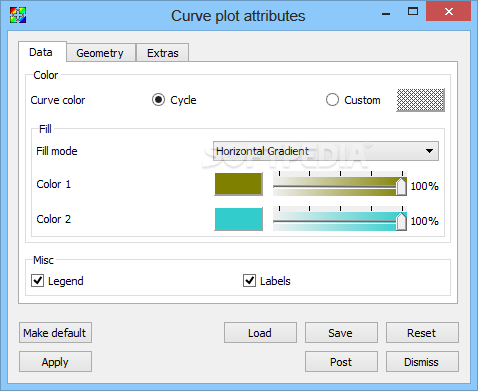Screen dimensions: 478x391
Task: Uncheck the Labels checkbox
Action: (x=249, y=281)
